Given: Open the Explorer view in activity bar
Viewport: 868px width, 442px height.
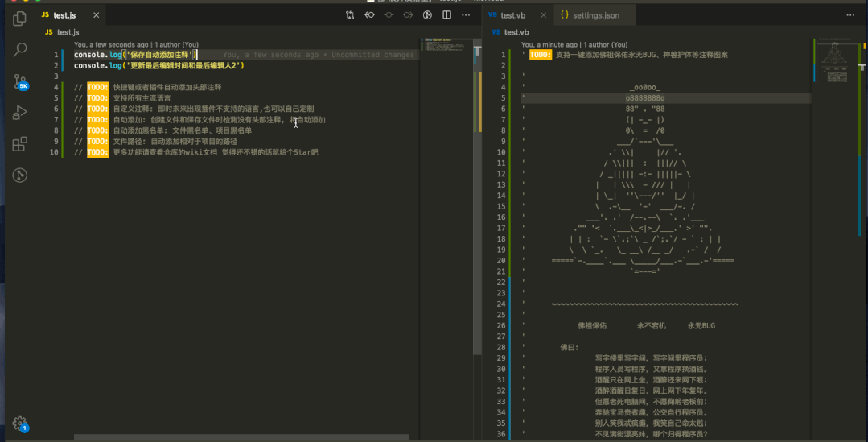Looking at the screenshot, I should (20, 18).
